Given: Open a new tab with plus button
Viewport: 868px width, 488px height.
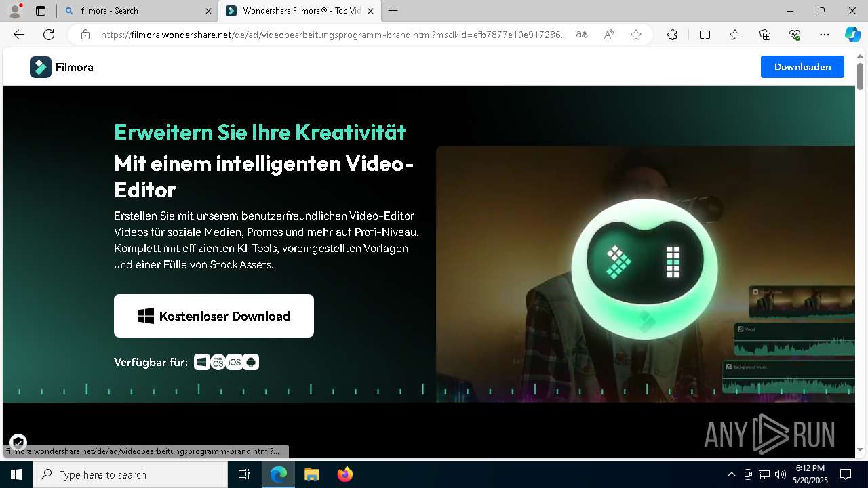Looking at the screenshot, I should [x=393, y=11].
